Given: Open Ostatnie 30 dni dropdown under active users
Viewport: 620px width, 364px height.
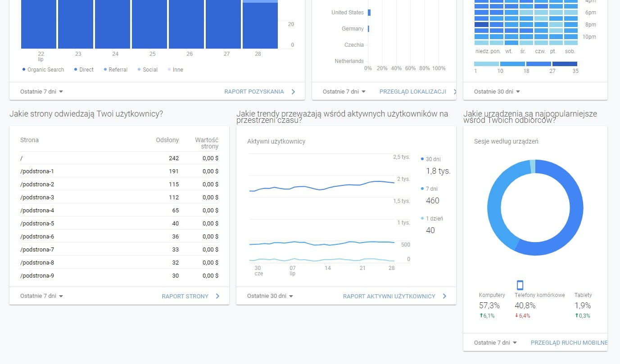Looking at the screenshot, I should click(270, 296).
